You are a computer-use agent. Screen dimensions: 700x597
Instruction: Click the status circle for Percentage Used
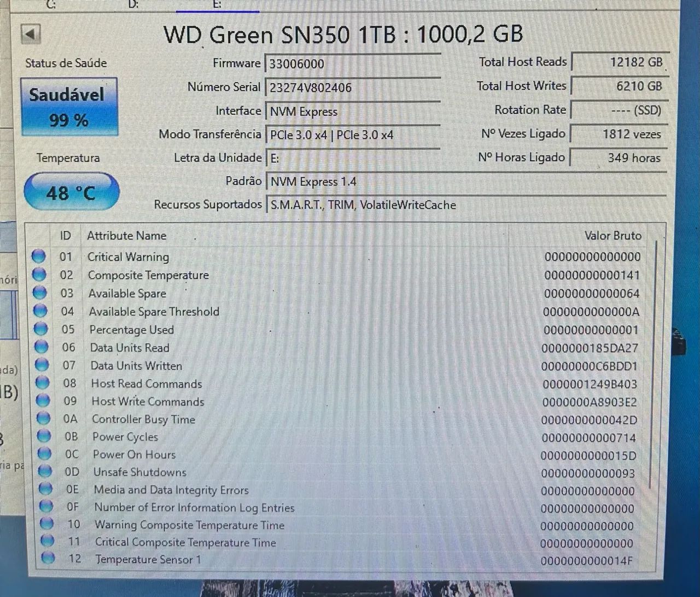[x=41, y=329]
